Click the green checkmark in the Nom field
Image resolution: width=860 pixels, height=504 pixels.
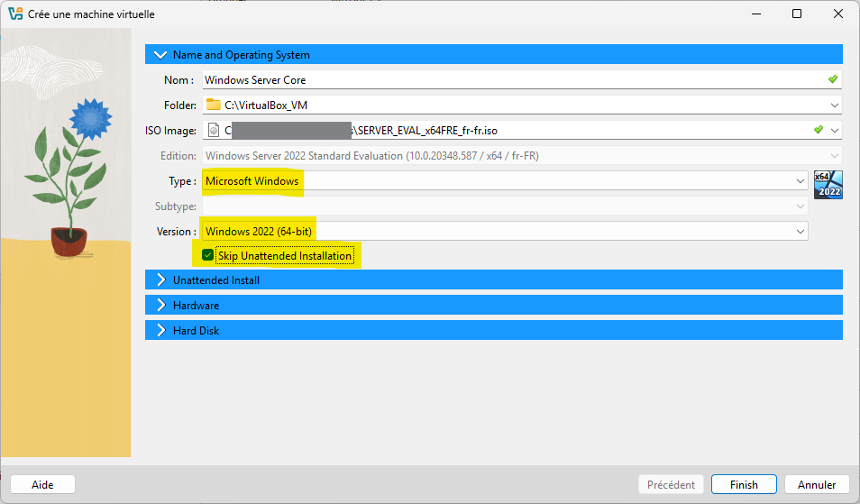point(833,79)
